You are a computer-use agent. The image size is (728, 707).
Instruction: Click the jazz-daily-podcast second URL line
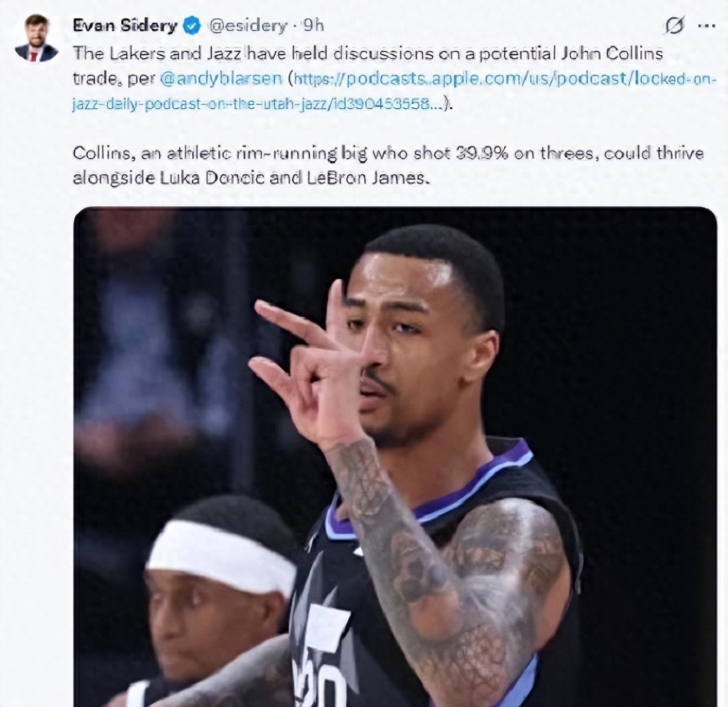tap(258, 103)
